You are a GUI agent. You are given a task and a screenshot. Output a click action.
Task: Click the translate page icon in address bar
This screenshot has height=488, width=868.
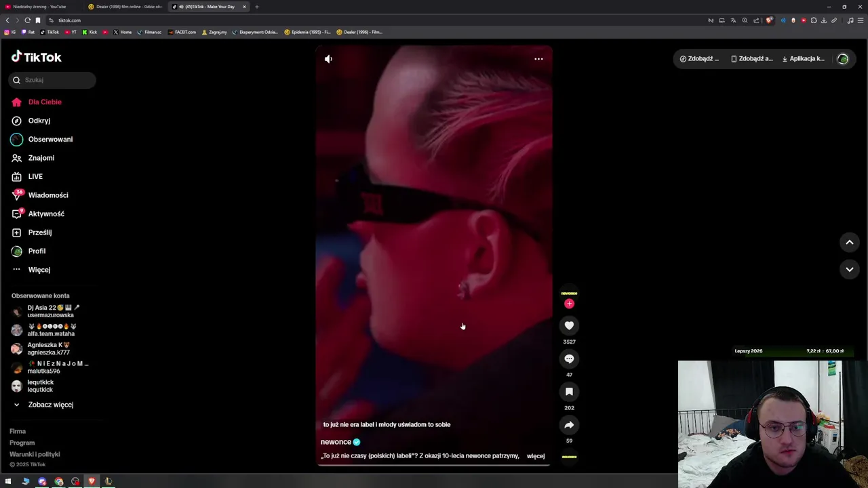tap(733, 20)
